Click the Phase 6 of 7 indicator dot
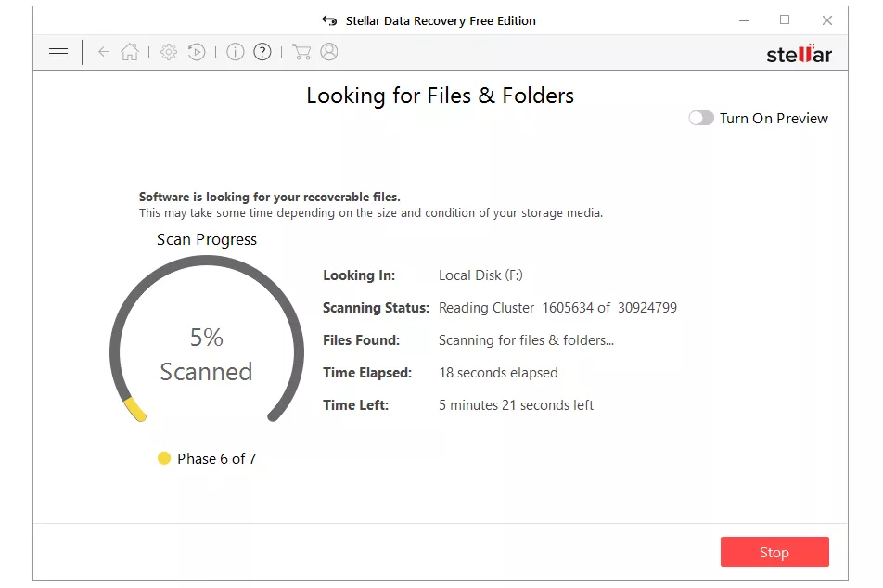 [x=164, y=457]
